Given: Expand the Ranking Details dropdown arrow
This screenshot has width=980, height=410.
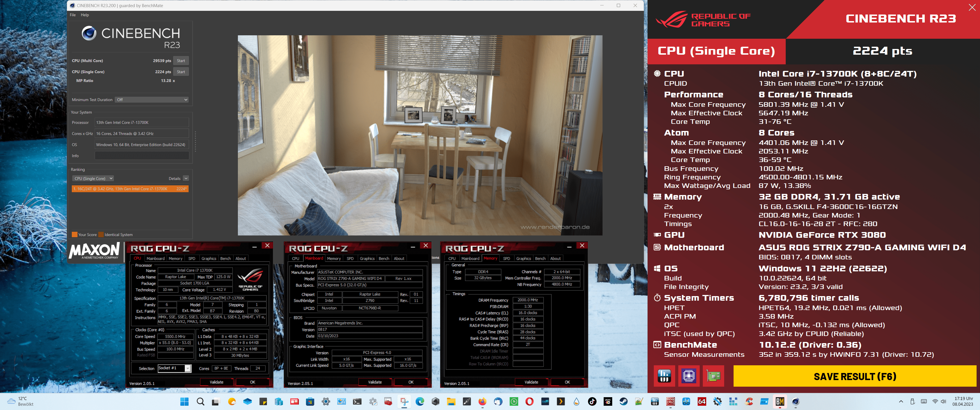Looking at the screenshot, I should coord(186,178).
